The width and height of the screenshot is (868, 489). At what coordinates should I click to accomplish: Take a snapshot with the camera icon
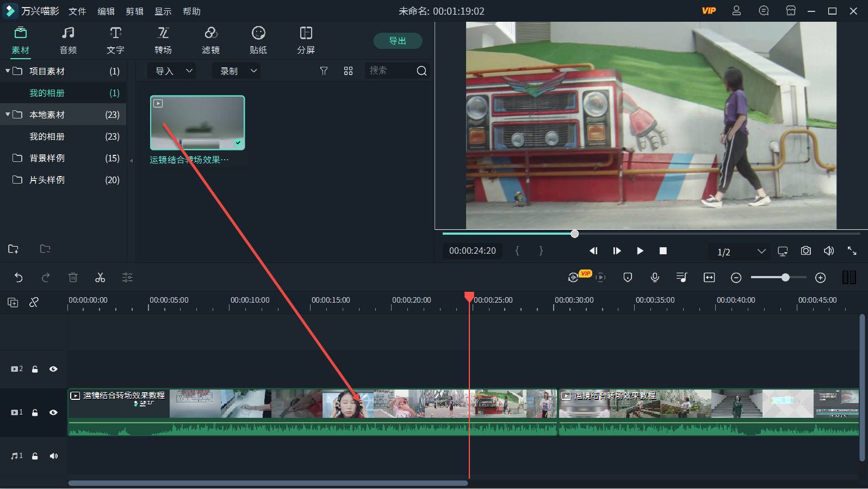pos(805,250)
